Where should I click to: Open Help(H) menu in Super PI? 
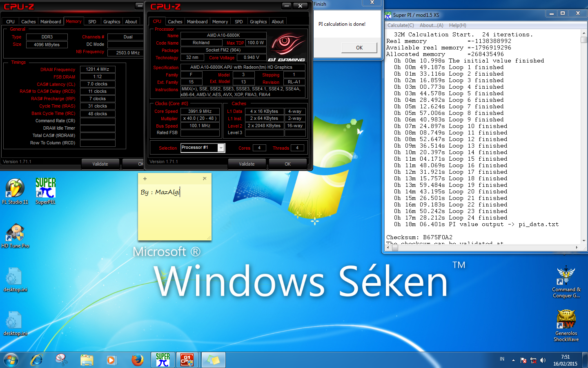[x=458, y=25]
